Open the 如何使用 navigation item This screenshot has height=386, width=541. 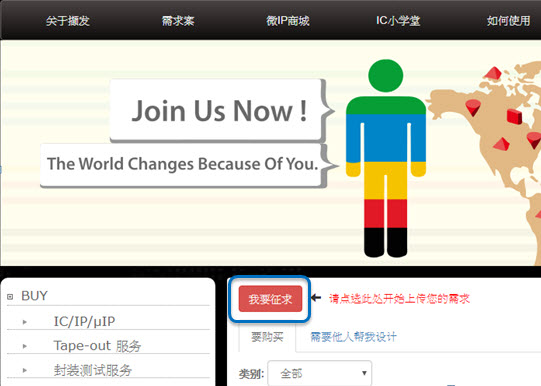pyautogui.click(x=508, y=21)
